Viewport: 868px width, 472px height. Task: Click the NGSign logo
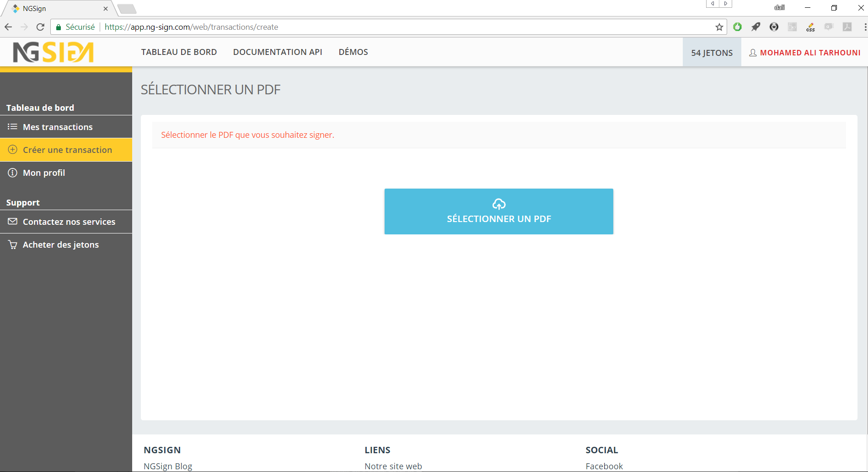(54, 52)
